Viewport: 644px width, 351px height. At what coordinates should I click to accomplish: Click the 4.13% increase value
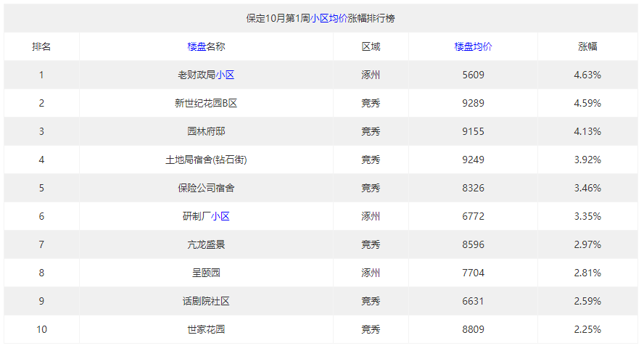pos(587,132)
